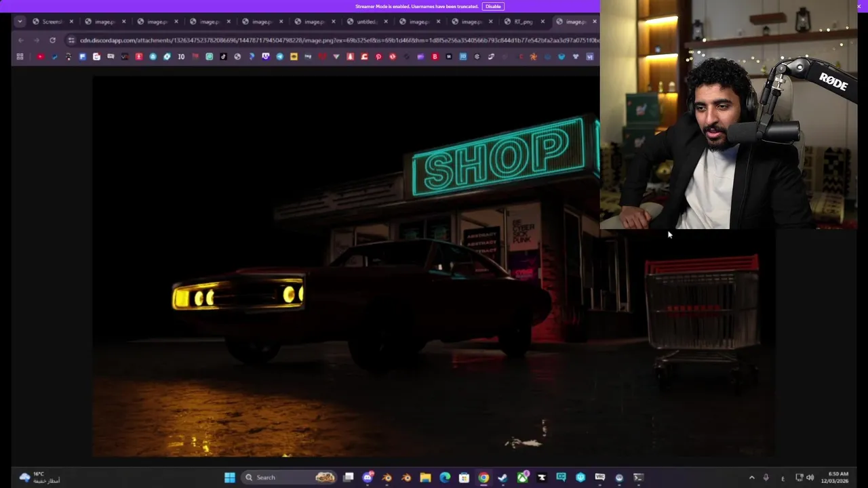Show hidden system tray icons
This screenshot has height=488, width=868.
point(751,477)
